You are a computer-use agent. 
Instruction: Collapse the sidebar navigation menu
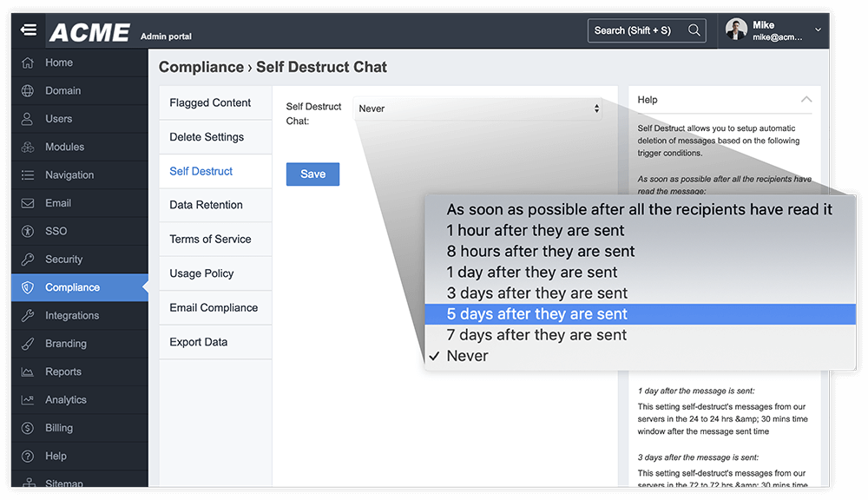(x=27, y=29)
